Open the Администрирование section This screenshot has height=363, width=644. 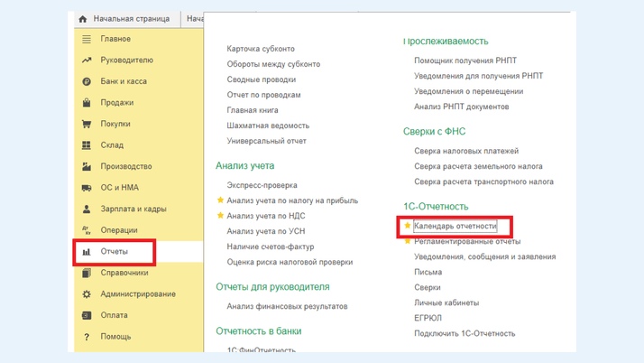click(138, 294)
